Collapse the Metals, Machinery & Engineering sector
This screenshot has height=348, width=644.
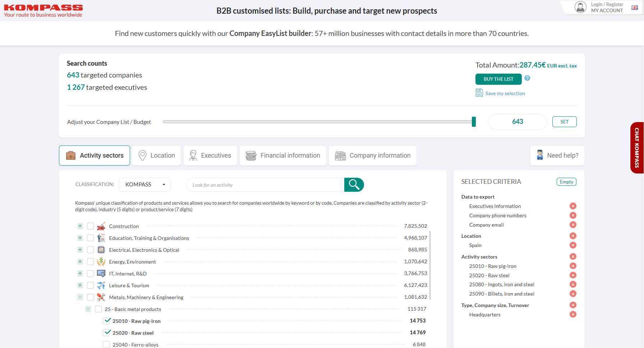click(80, 297)
